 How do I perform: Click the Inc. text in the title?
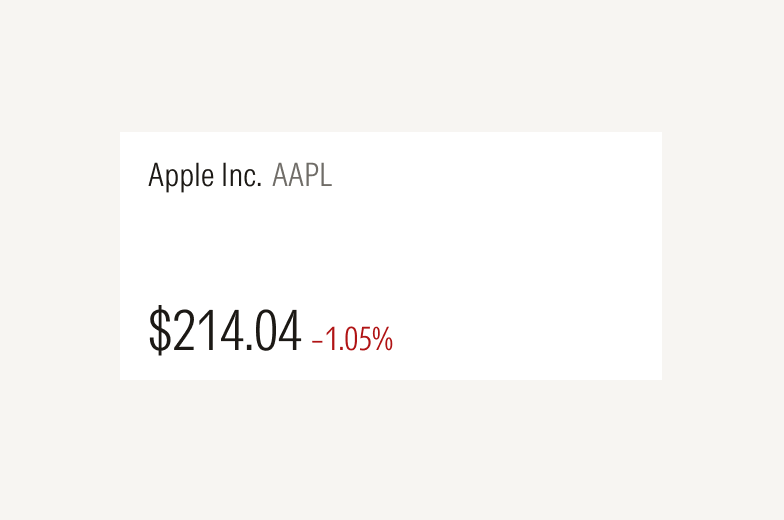tap(241, 176)
